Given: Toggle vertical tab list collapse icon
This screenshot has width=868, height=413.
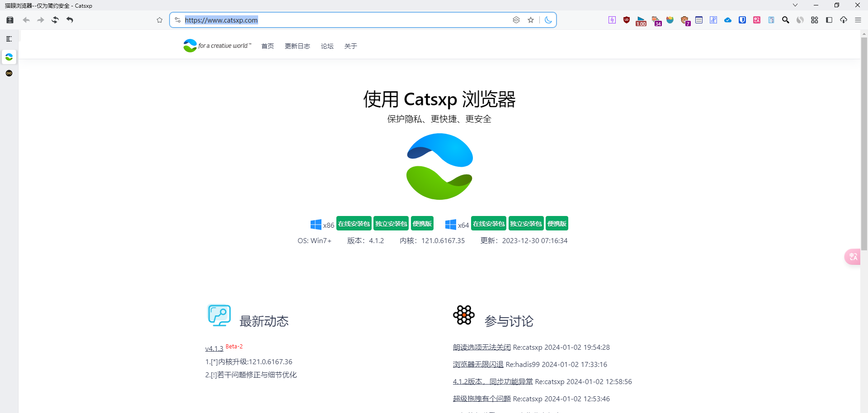Looking at the screenshot, I should [x=9, y=39].
